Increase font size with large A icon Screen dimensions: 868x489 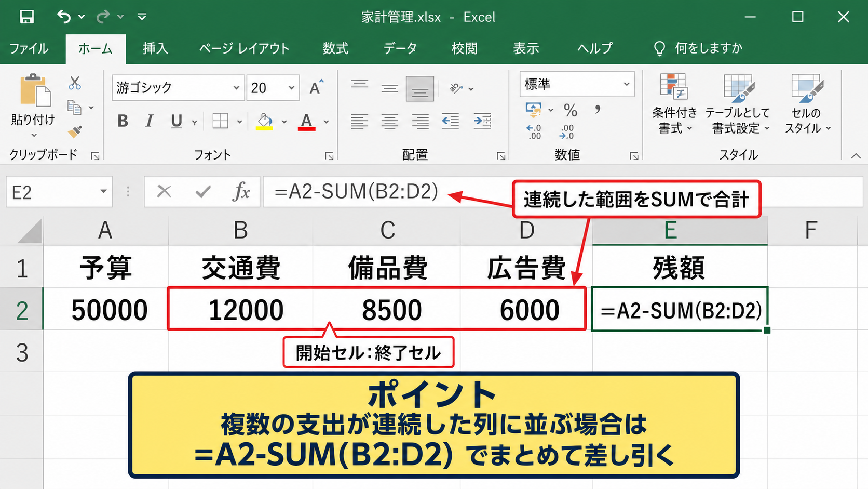(316, 87)
